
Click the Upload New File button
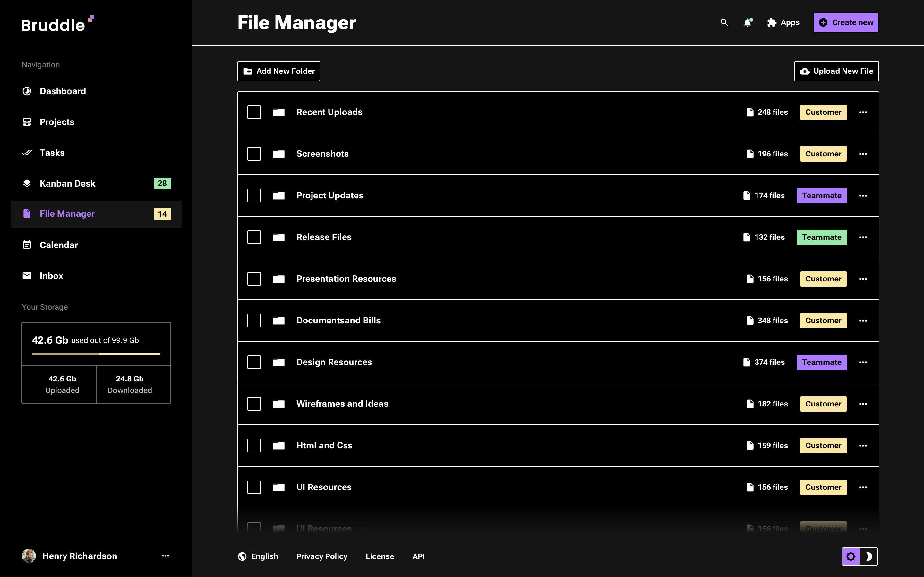pyautogui.click(x=836, y=71)
